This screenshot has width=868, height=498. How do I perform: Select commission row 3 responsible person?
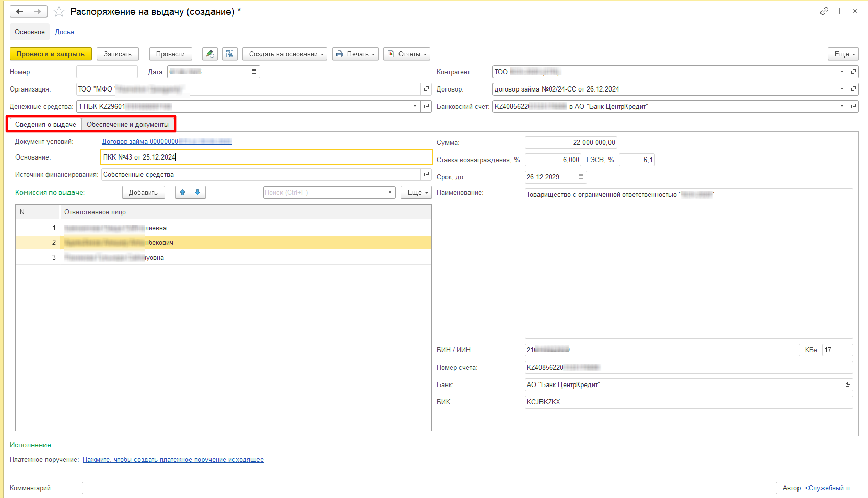[246, 257]
